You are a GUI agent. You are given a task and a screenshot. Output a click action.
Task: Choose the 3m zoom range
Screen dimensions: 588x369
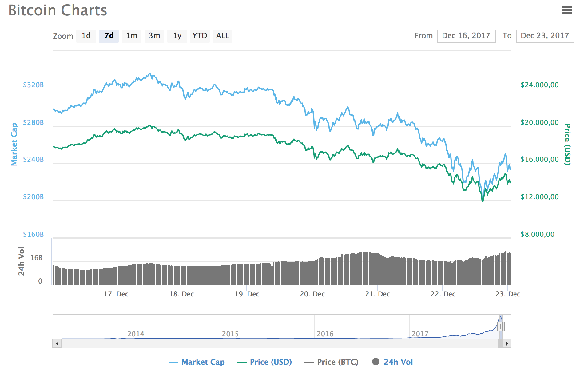(154, 36)
